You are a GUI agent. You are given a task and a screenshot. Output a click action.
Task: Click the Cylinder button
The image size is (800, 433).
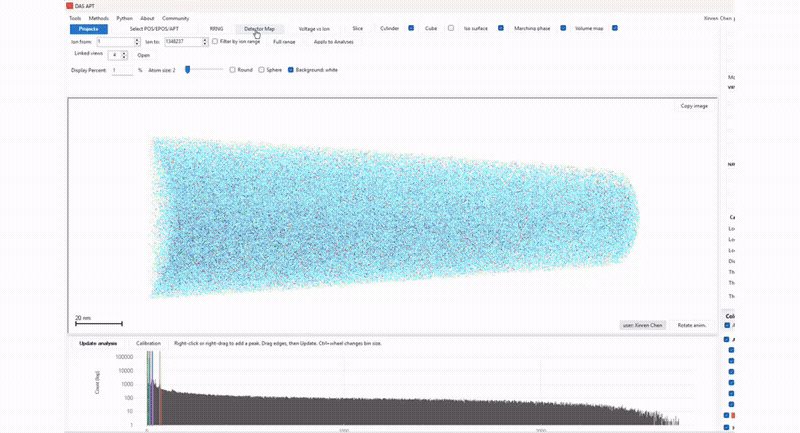[x=389, y=29]
